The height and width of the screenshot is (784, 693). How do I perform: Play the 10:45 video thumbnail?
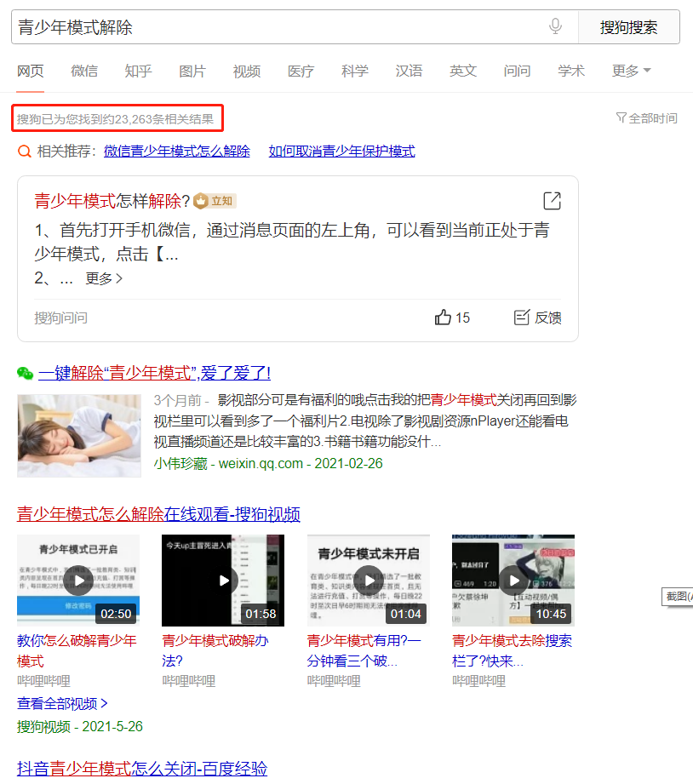513,580
